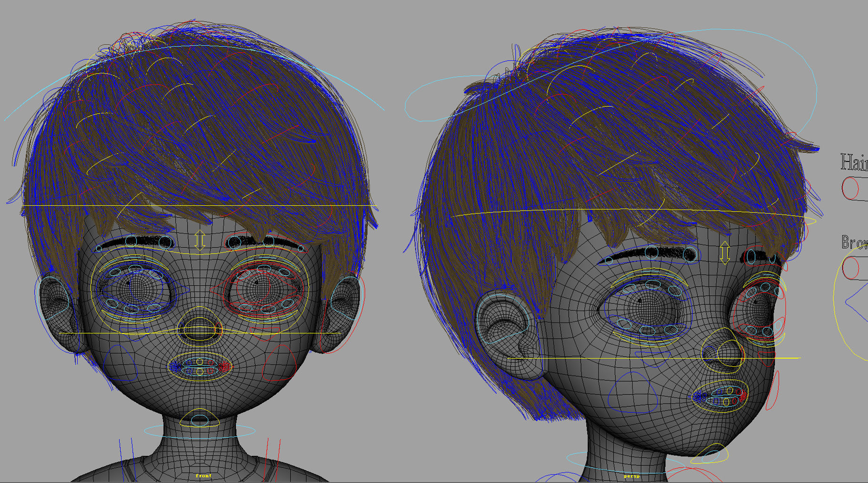Select the yellow nose control in front view

[x=200, y=326]
